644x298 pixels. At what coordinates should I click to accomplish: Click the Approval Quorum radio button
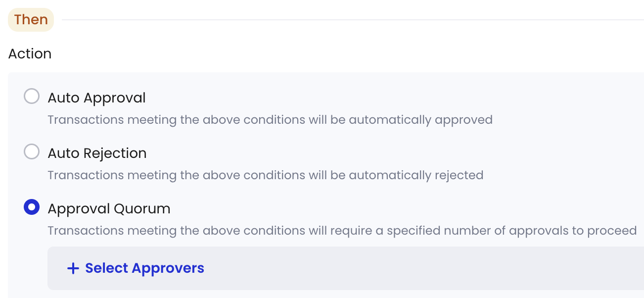pos(32,207)
